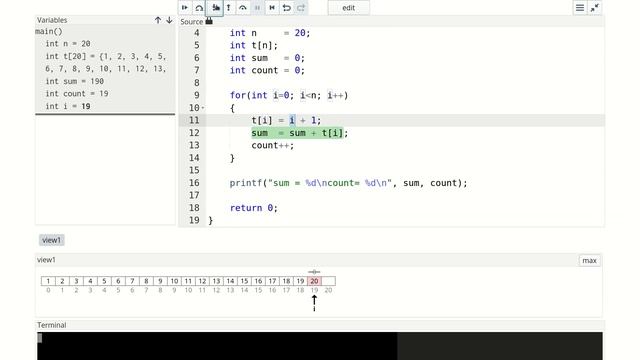Click the lock icon next to Source
This screenshot has height=360, width=640.
209,21
